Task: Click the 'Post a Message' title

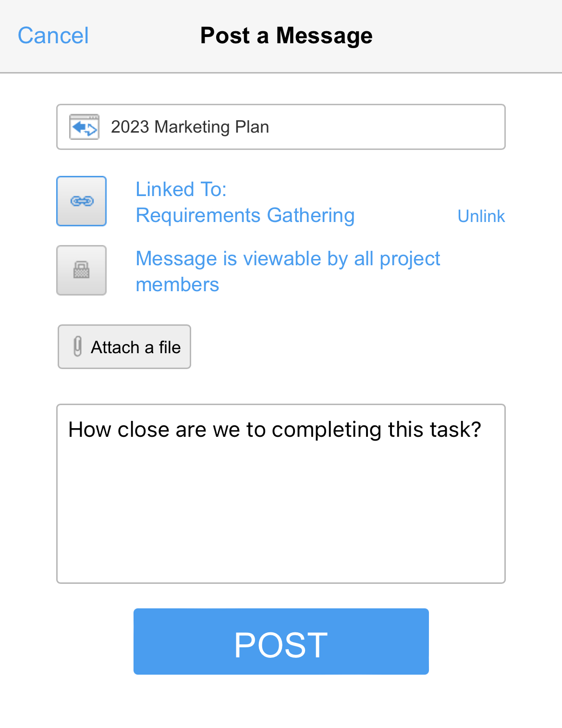Action: [286, 36]
